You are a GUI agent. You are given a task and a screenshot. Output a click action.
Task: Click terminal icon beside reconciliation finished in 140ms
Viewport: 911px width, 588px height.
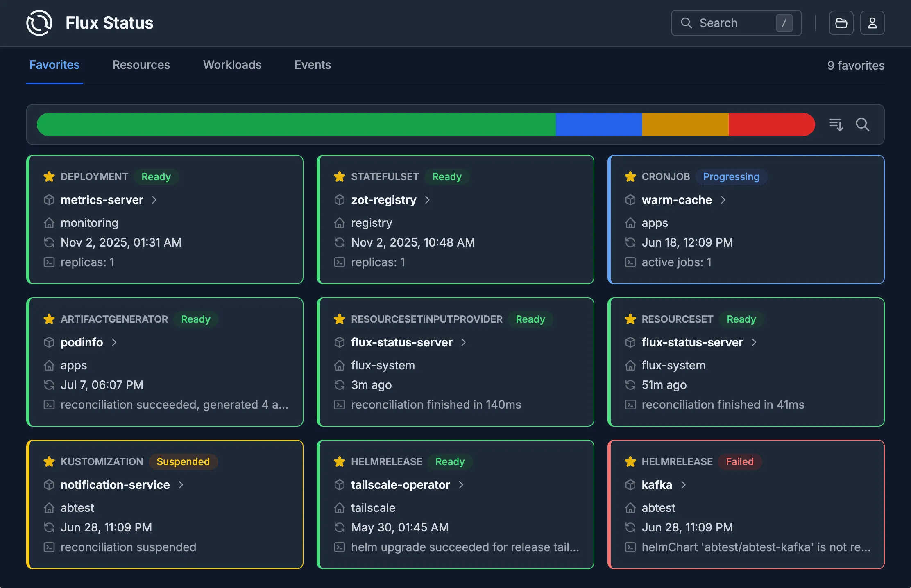coord(340,405)
